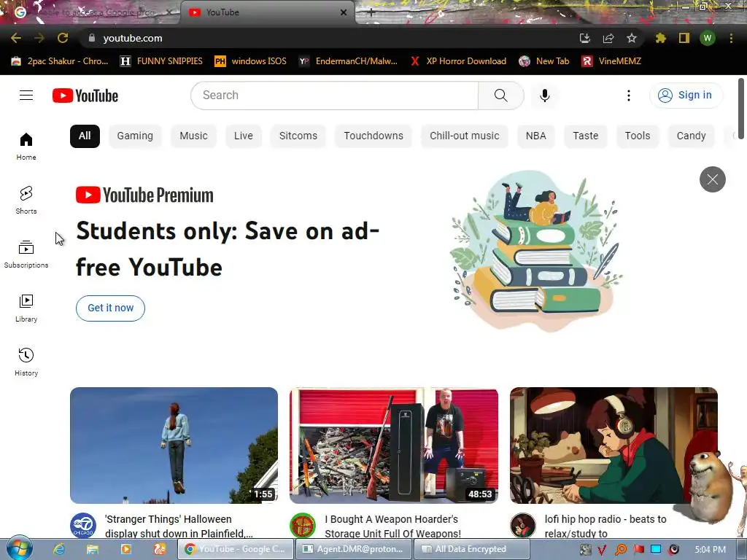Launch Internet Explorer from the taskbar

tap(59, 549)
